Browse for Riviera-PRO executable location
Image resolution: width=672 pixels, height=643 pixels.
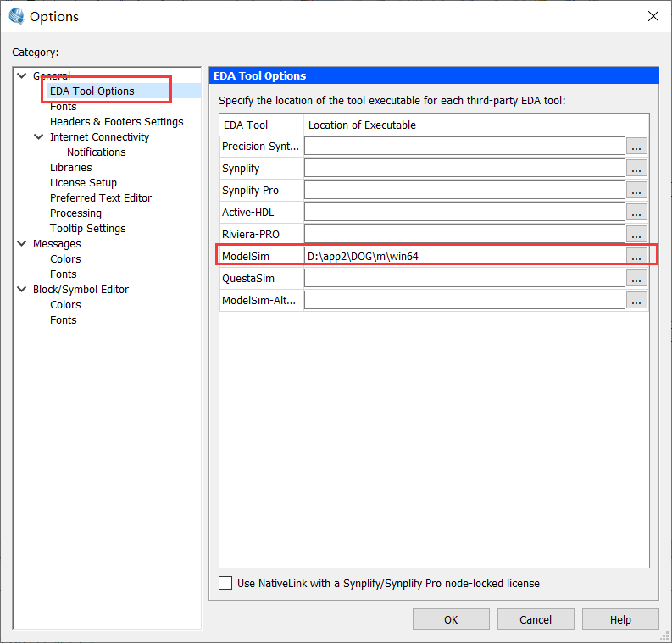(636, 234)
